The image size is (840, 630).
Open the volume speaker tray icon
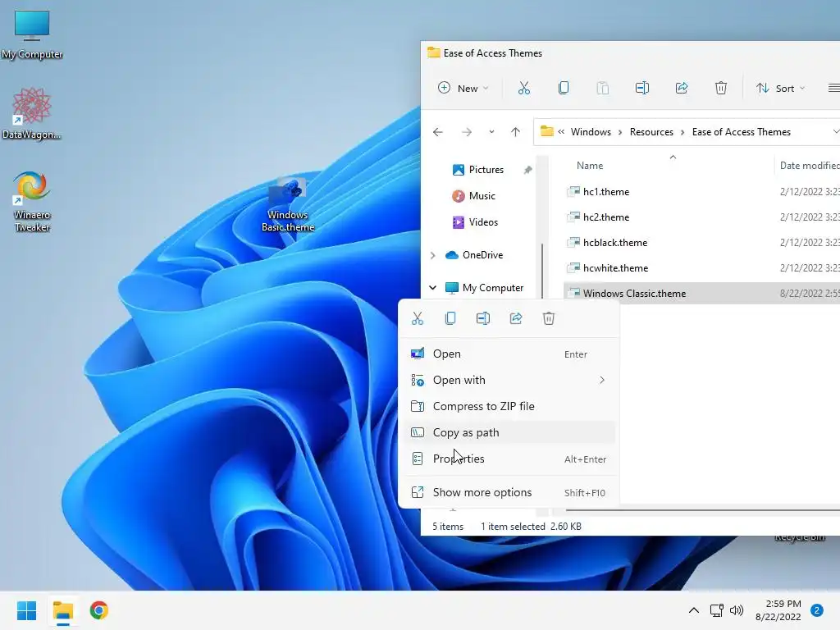point(737,610)
